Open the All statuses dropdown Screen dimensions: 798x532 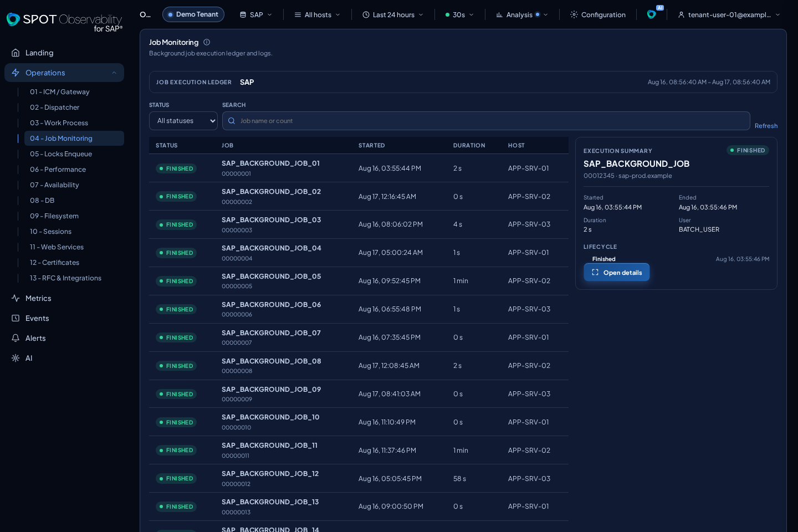(x=183, y=121)
